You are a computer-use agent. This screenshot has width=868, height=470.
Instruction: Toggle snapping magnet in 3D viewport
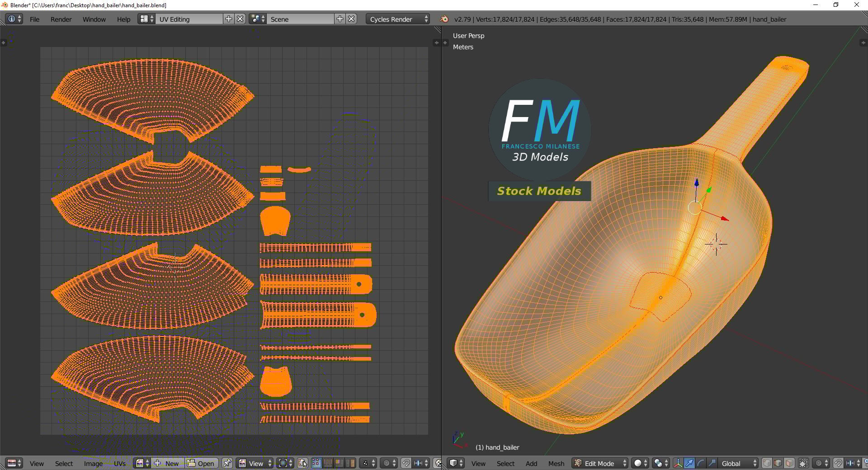coord(838,463)
